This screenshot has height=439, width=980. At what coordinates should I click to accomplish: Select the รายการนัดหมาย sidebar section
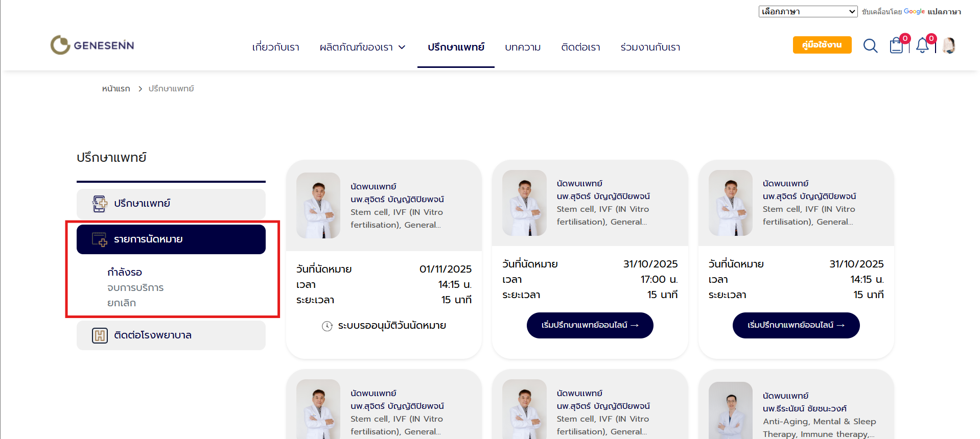coord(171,239)
